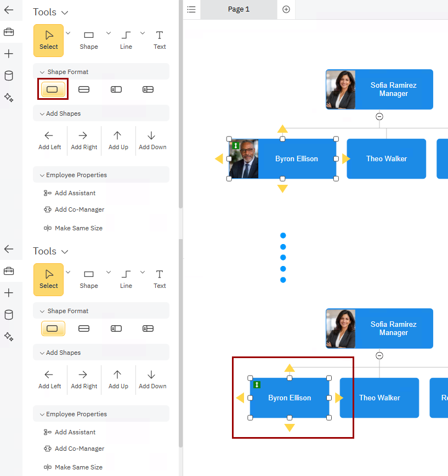Click yellow right arrow beside photo-less Byron Ellison
Screen dimensions: 448x476
click(339, 398)
